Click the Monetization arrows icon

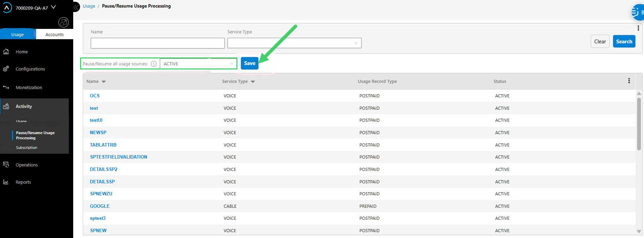(6, 87)
